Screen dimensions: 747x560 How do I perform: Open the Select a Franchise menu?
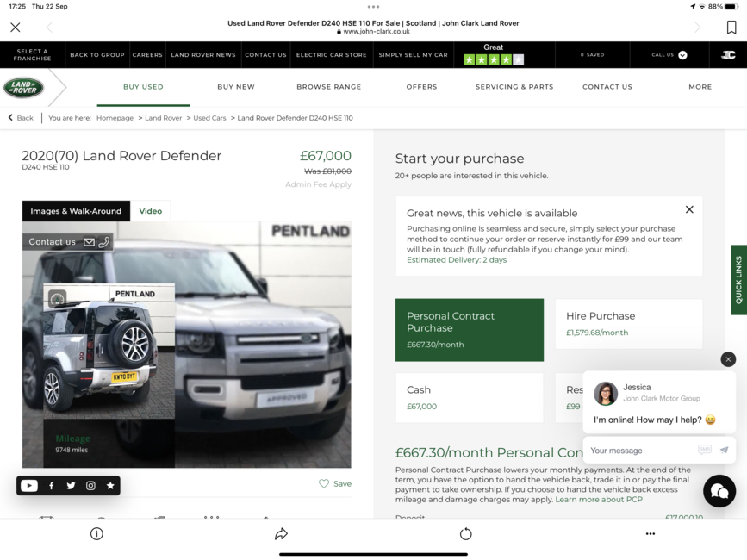click(32, 55)
